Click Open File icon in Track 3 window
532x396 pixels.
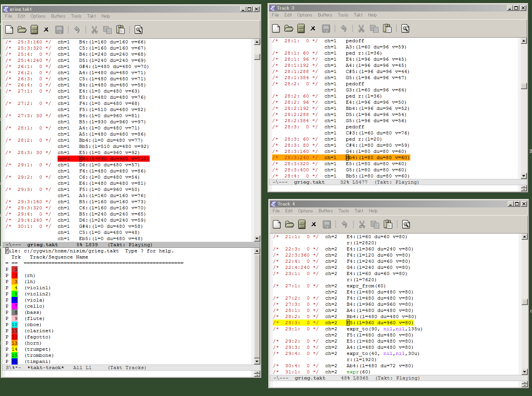click(289, 28)
